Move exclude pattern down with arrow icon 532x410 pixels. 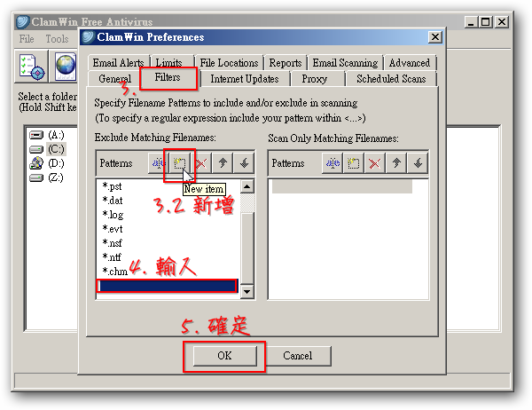point(244,163)
